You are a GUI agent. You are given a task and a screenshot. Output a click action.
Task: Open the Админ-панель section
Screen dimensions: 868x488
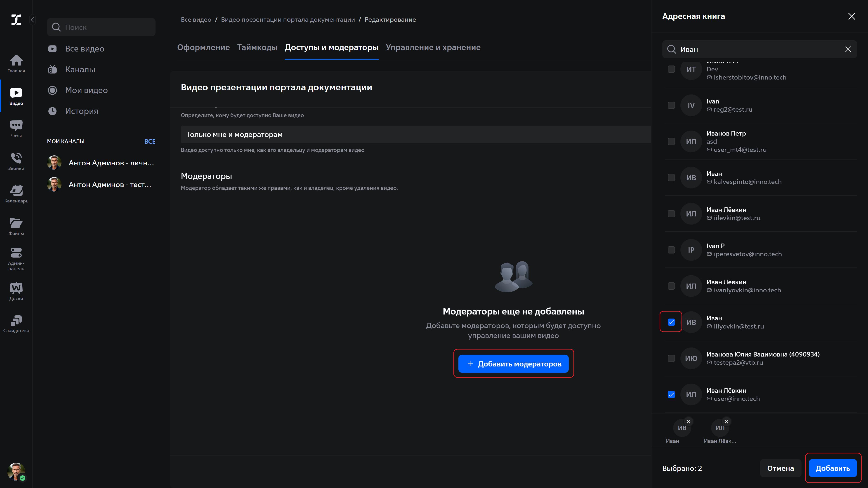16,258
